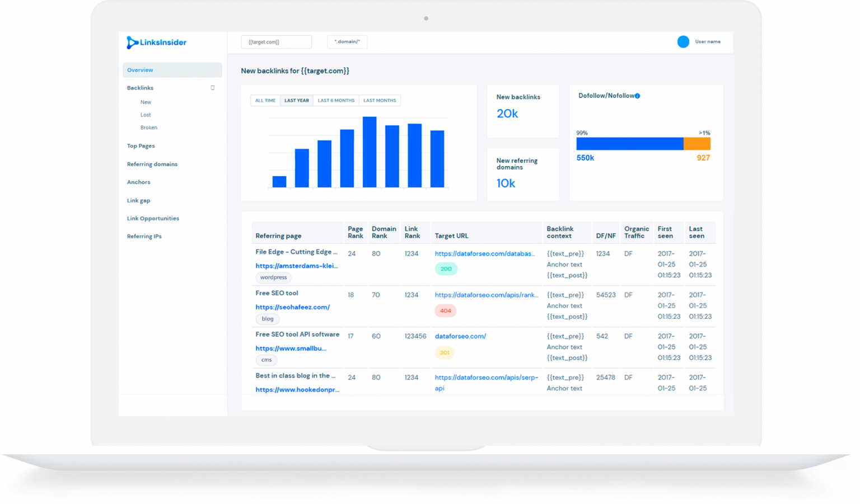
Task: Select the Anchors sidebar item
Action: pos(138,182)
